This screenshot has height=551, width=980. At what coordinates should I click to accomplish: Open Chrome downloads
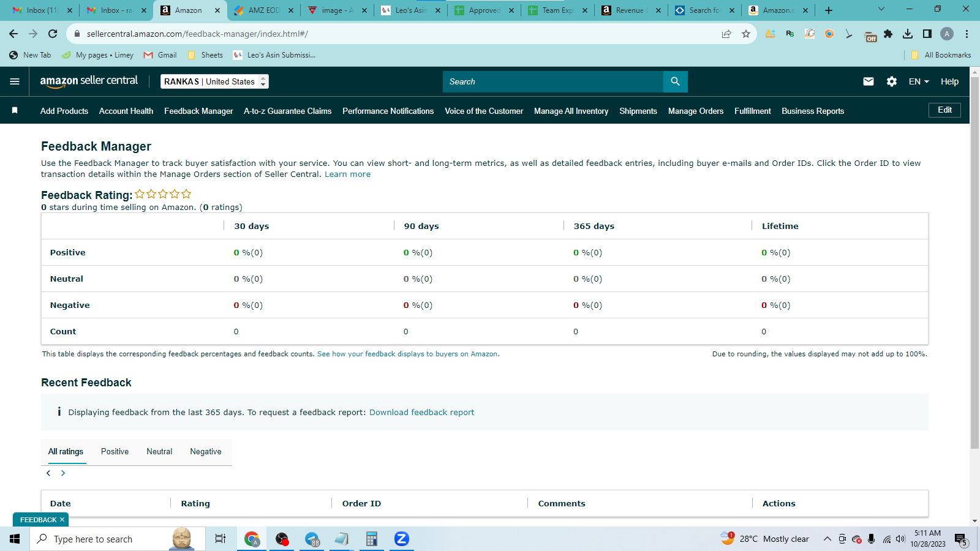[908, 34]
